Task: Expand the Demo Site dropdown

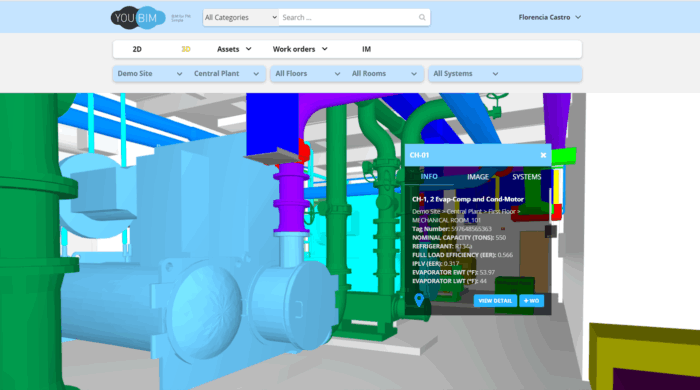Action: click(150, 74)
